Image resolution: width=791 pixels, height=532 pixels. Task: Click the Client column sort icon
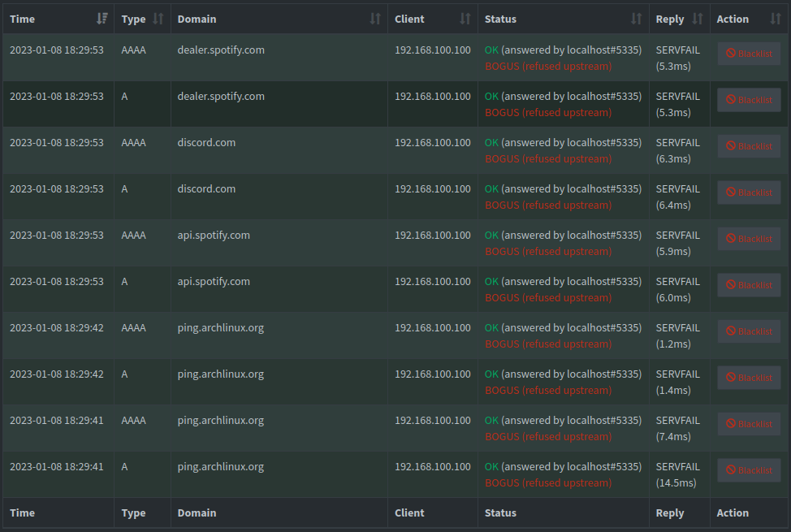(x=465, y=19)
